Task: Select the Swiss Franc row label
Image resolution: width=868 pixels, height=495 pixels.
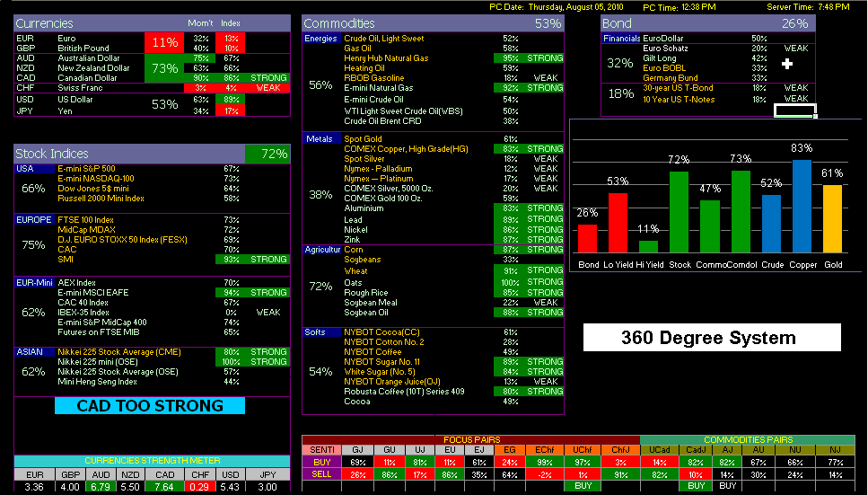Action: [x=80, y=87]
